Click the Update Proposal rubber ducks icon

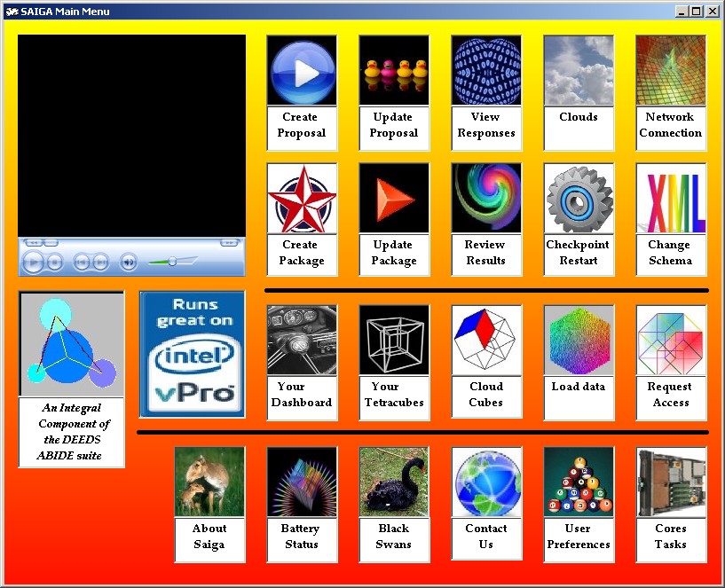click(394, 71)
